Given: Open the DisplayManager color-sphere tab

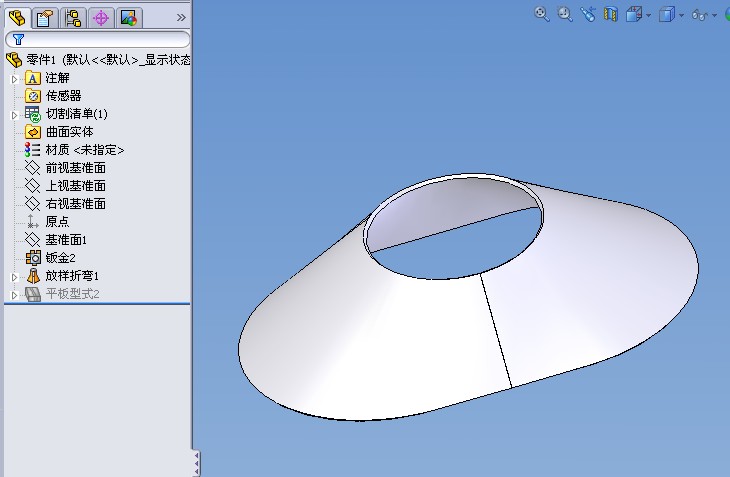Looking at the screenshot, I should coord(129,19).
